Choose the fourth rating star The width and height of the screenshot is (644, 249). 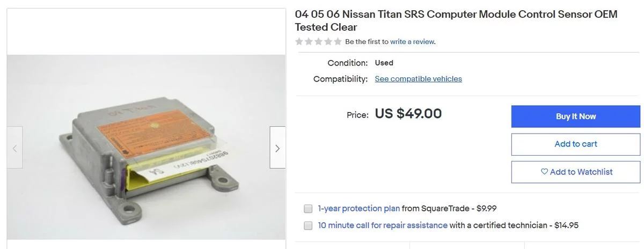click(x=327, y=41)
